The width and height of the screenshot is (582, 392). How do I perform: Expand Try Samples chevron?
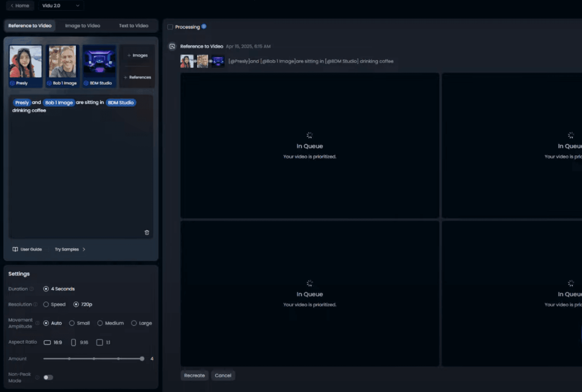click(84, 249)
